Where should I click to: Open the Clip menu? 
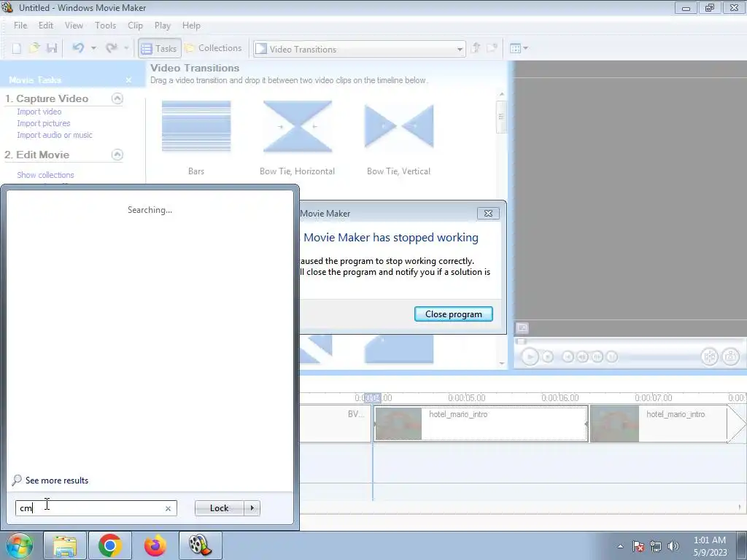pyautogui.click(x=135, y=26)
